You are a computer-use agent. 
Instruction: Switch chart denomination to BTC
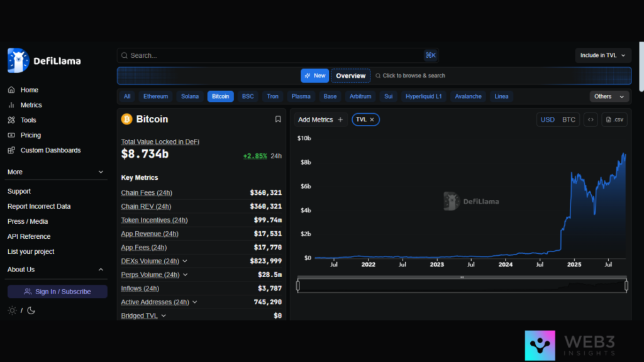coord(569,119)
